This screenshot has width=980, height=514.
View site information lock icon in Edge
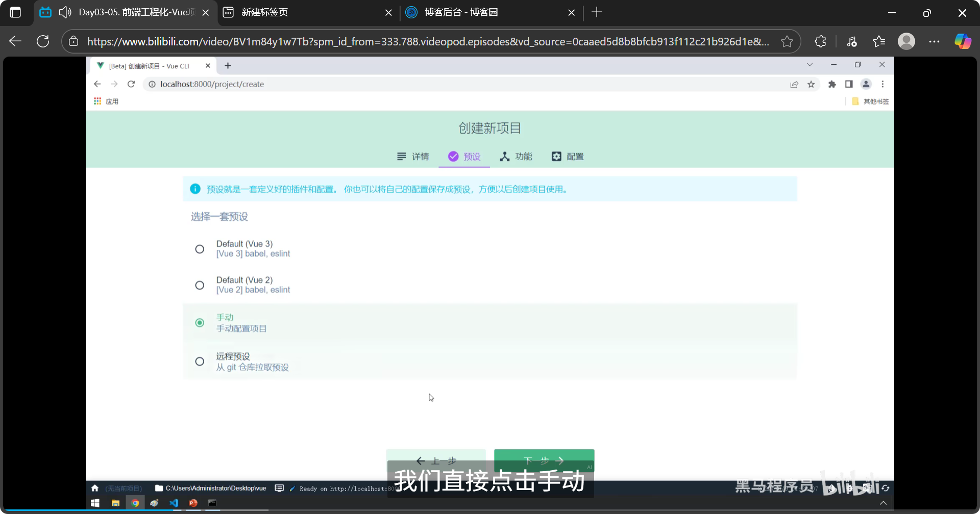click(x=73, y=41)
